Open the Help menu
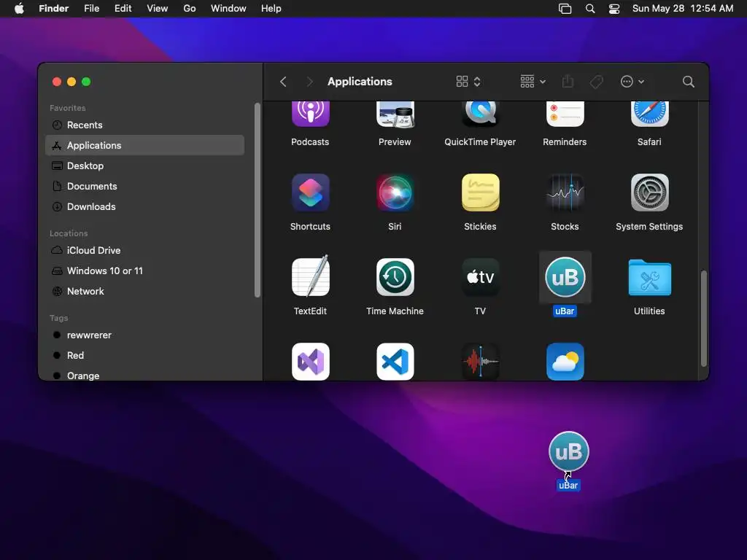Screen dimensions: 747x560 271,9
